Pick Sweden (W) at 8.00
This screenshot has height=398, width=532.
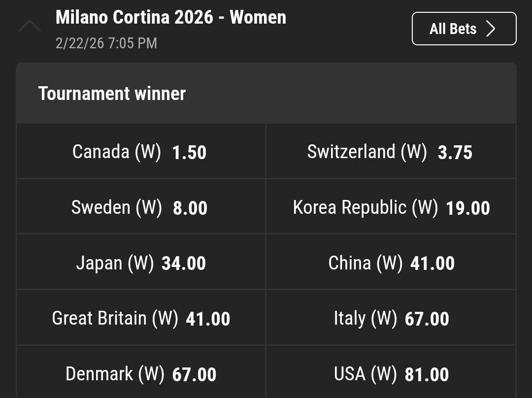pos(141,207)
